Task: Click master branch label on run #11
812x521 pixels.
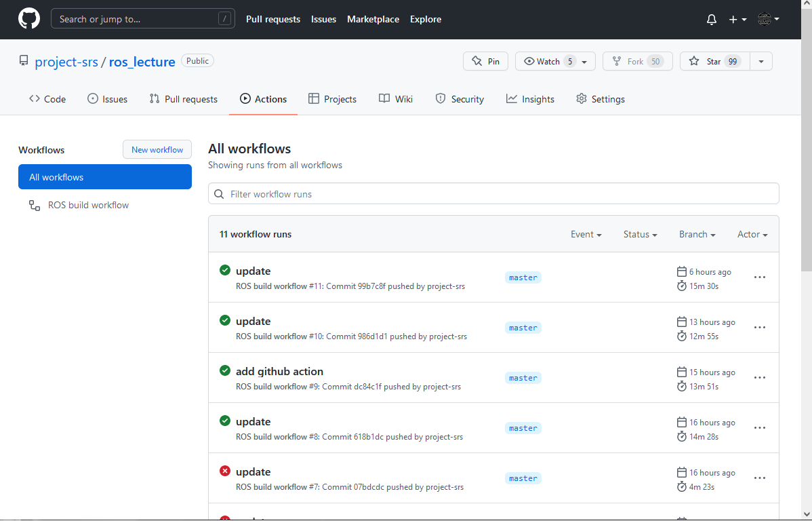Action: click(523, 277)
